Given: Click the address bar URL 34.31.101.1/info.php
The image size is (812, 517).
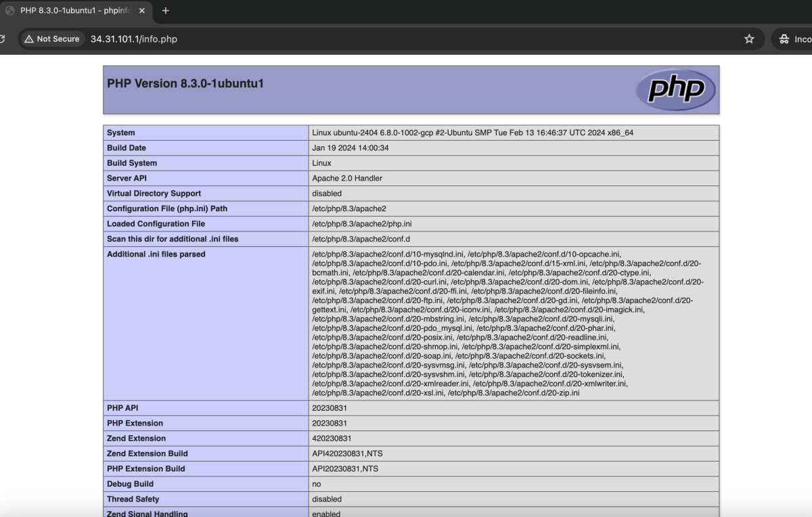Looking at the screenshot, I should tap(134, 39).
